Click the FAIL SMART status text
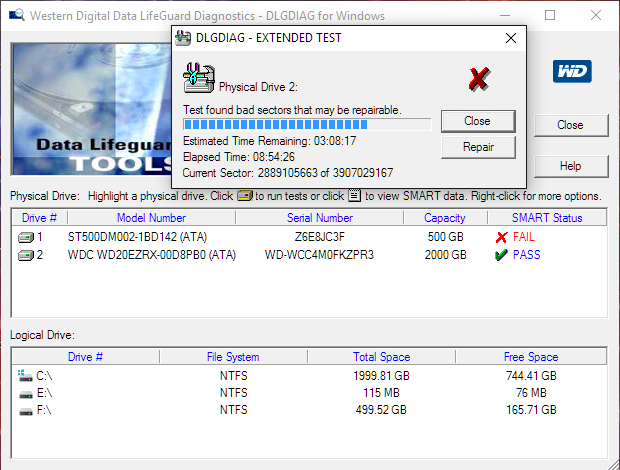 point(524,237)
